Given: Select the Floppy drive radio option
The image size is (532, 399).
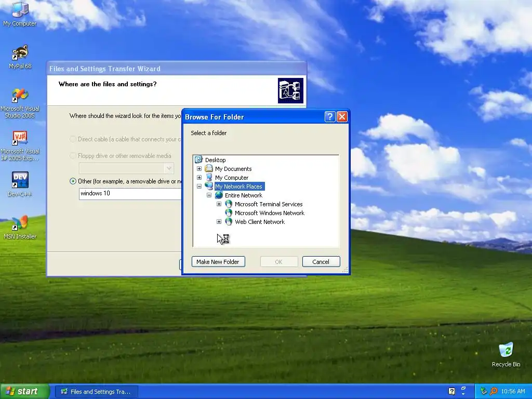Looking at the screenshot, I should coord(73,156).
